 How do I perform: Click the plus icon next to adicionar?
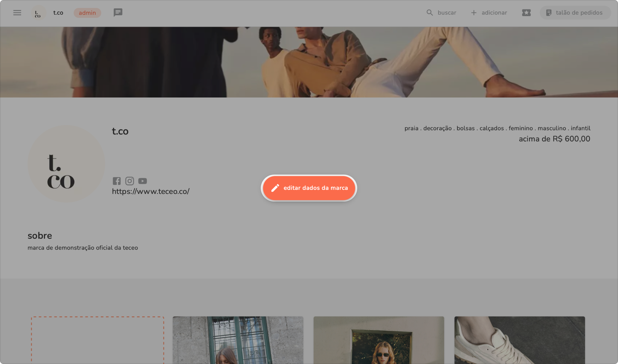click(x=473, y=13)
